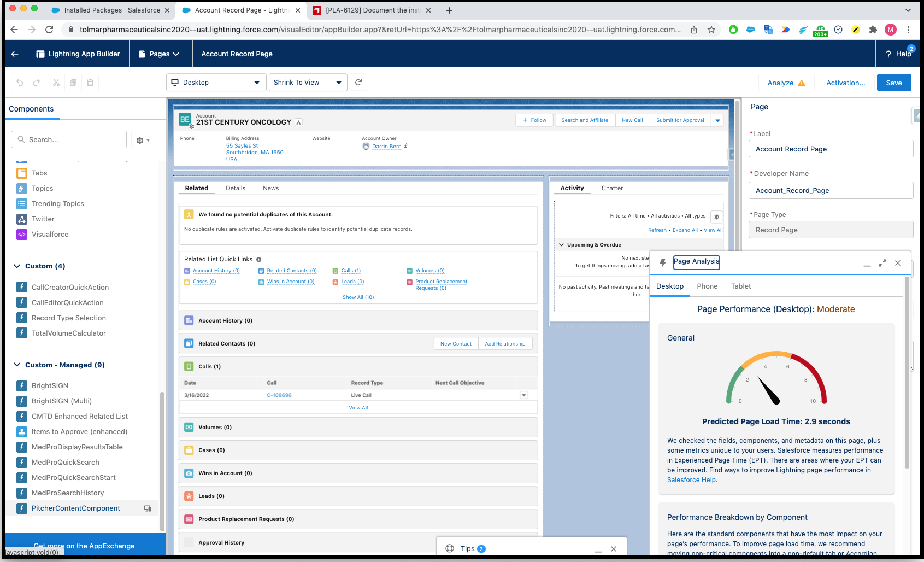
Task: Click in the components Search field
Action: click(69, 140)
